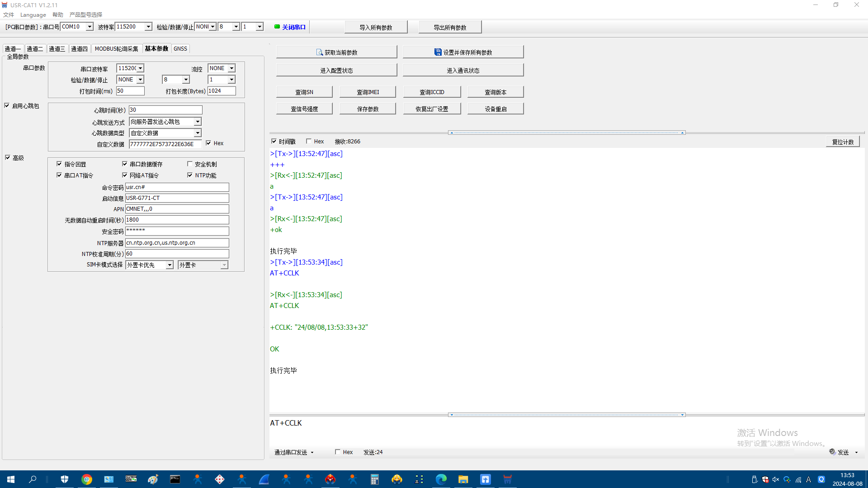Image resolution: width=868 pixels, height=488 pixels.
Task: Click the send icon next to 发送
Action: click(x=832, y=451)
